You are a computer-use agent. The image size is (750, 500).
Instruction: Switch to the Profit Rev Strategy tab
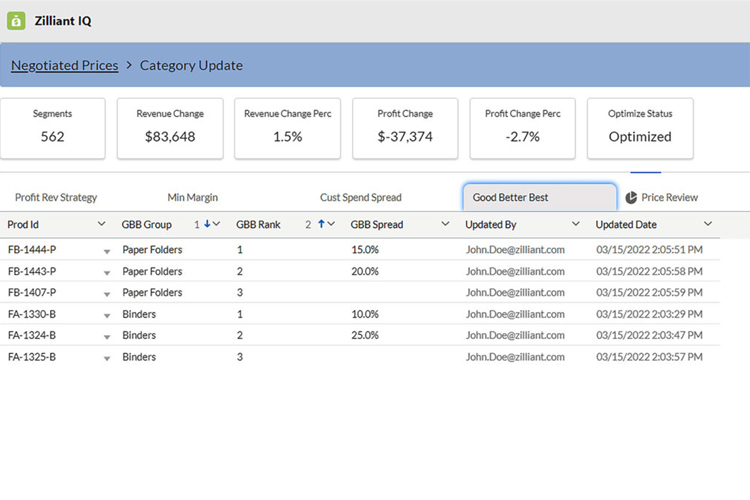point(56,198)
